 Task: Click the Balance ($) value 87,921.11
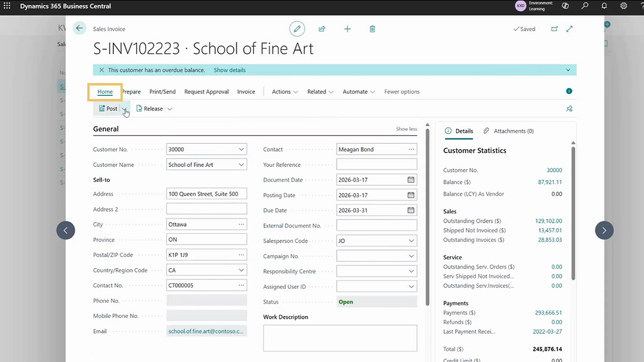(x=550, y=182)
